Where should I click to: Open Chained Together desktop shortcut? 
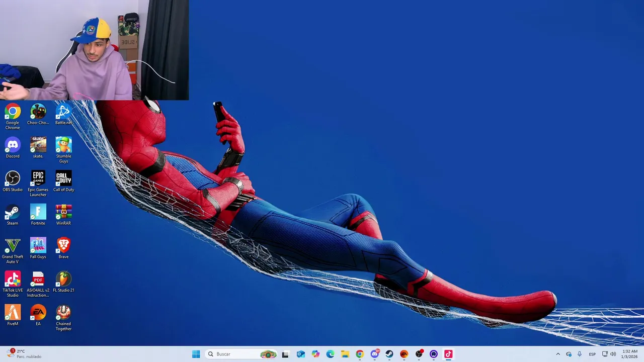point(63,318)
